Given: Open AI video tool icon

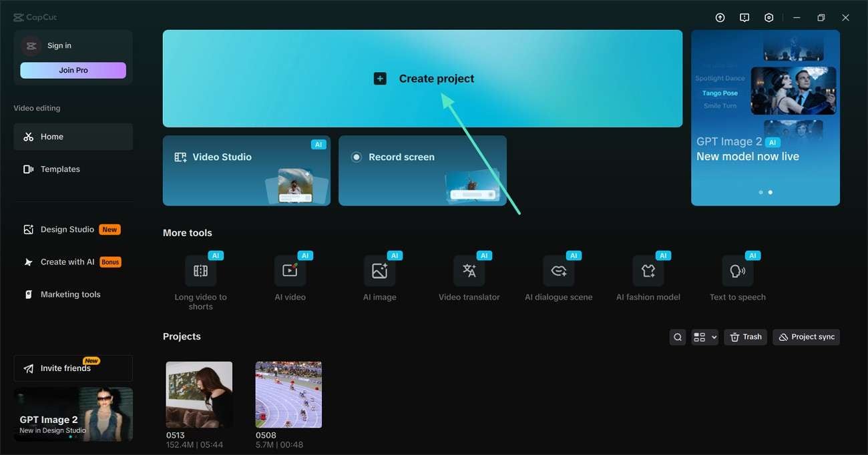Looking at the screenshot, I should click(x=290, y=271).
